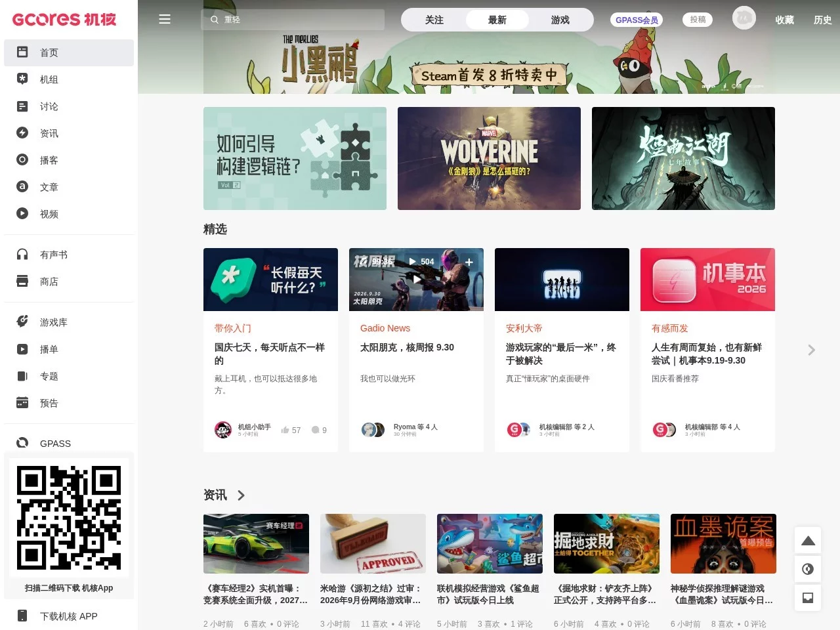The height and width of the screenshot is (630, 840).
Task: Click the scroll-to-top arrow button
Action: coord(808,541)
